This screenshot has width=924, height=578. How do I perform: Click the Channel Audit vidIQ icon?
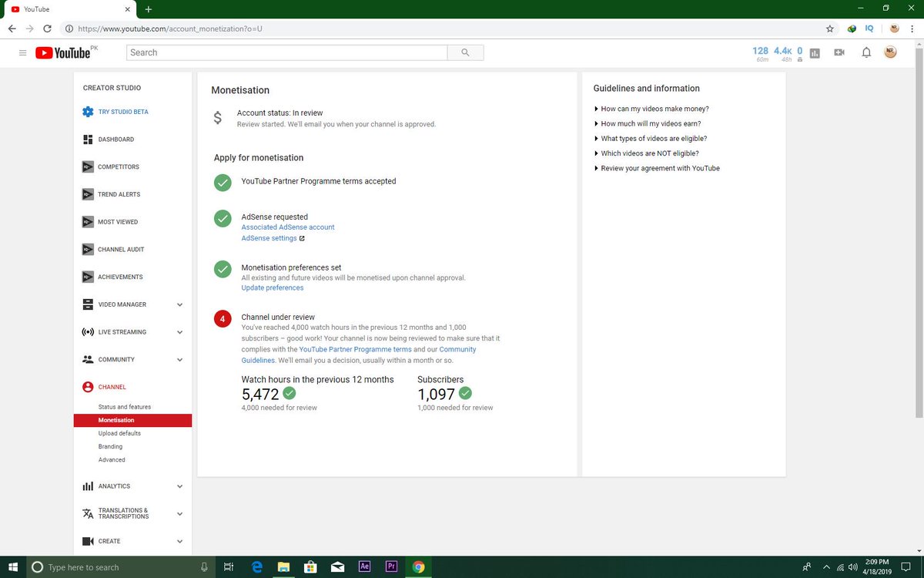point(88,250)
